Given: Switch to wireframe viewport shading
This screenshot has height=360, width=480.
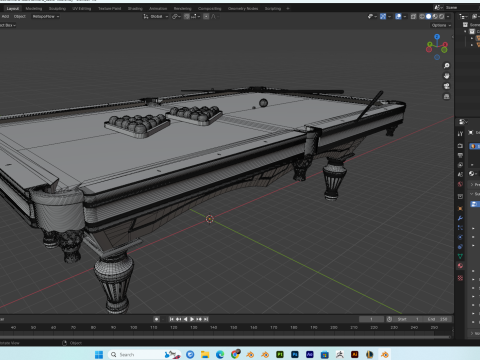Looking at the screenshot, I should tap(422, 16).
